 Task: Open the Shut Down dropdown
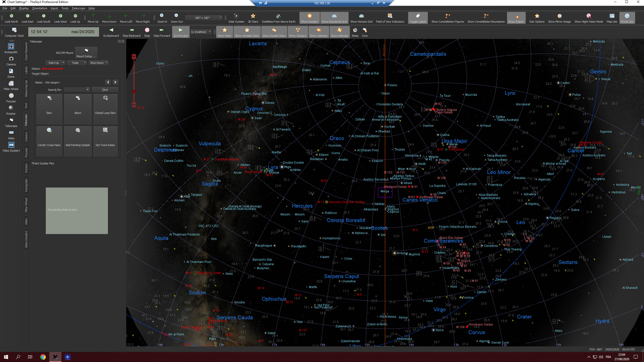[x=99, y=63]
